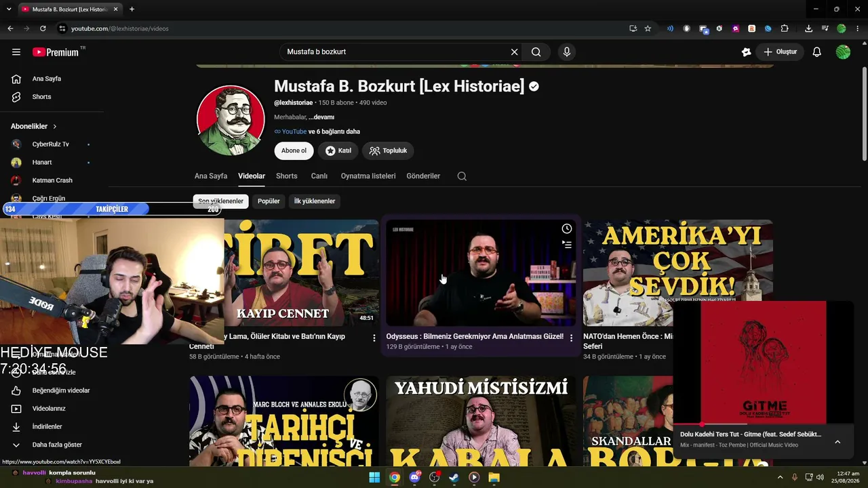Clear the search box text
The width and height of the screenshot is (868, 488).
pyautogui.click(x=514, y=52)
